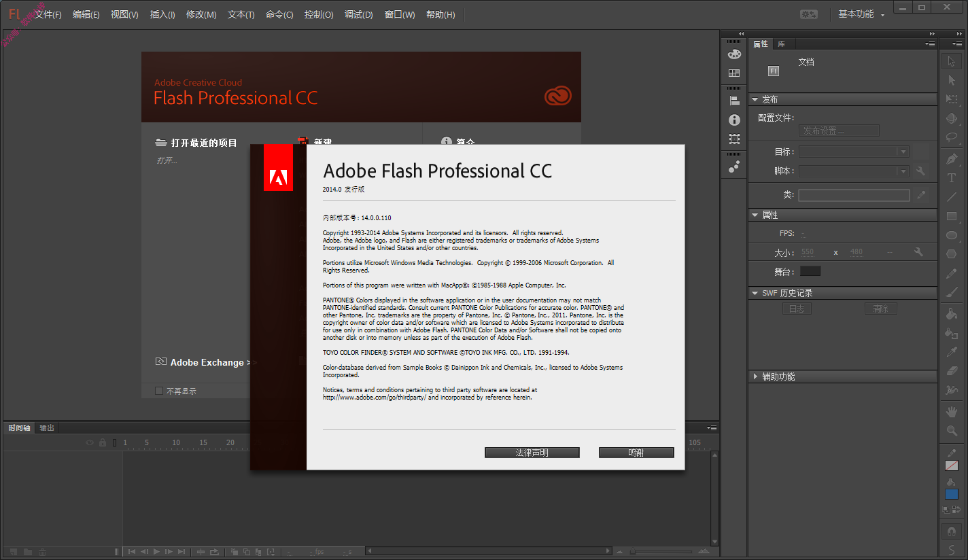Open the 文件(F) menu
The image size is (968, 560).
tap(48, 15)
